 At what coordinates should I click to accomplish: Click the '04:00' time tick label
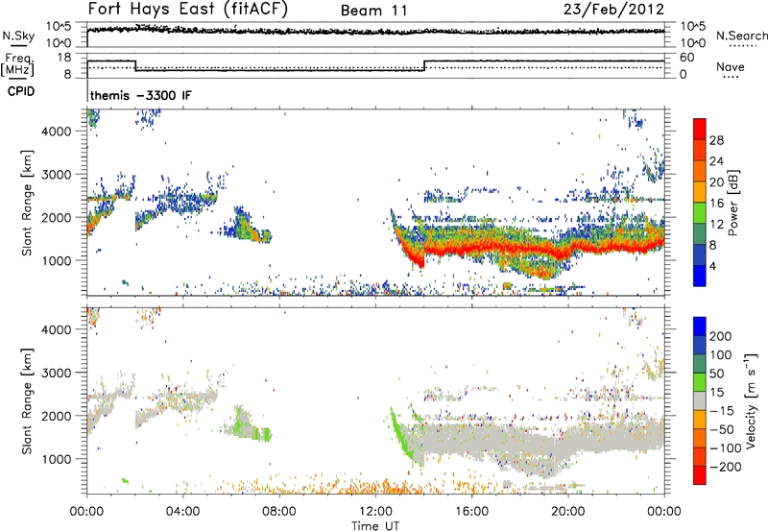tap(182, 512)
